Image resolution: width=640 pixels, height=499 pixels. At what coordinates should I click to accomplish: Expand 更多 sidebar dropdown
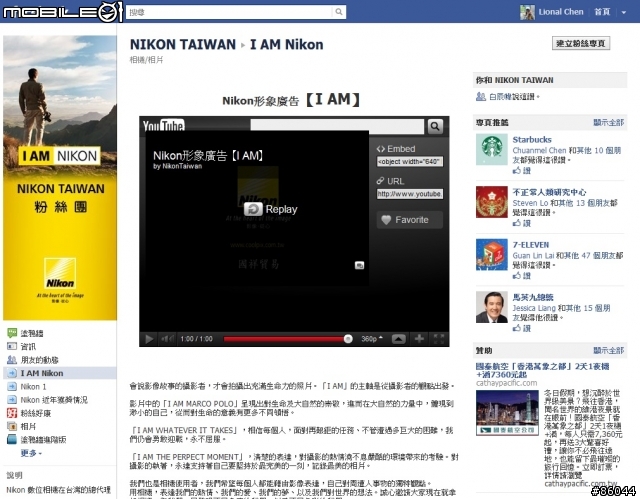[x=31, y=453]
